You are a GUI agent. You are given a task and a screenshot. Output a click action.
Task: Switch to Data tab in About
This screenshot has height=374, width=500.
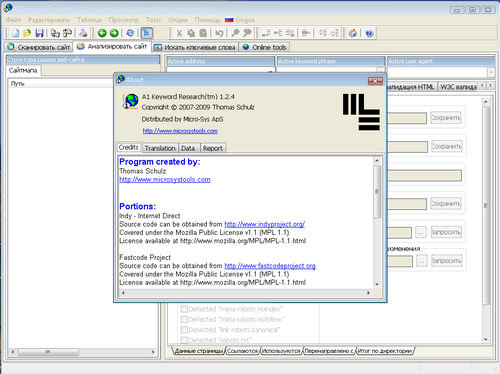point(188,148)
